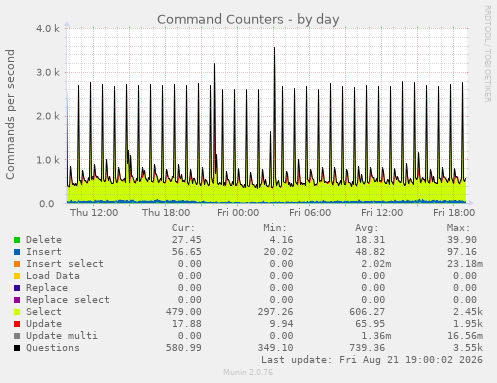This screenshot has width=497, height=383.
Task: Click Questions minimum value 349.10
Action: [x=275, y=348]
